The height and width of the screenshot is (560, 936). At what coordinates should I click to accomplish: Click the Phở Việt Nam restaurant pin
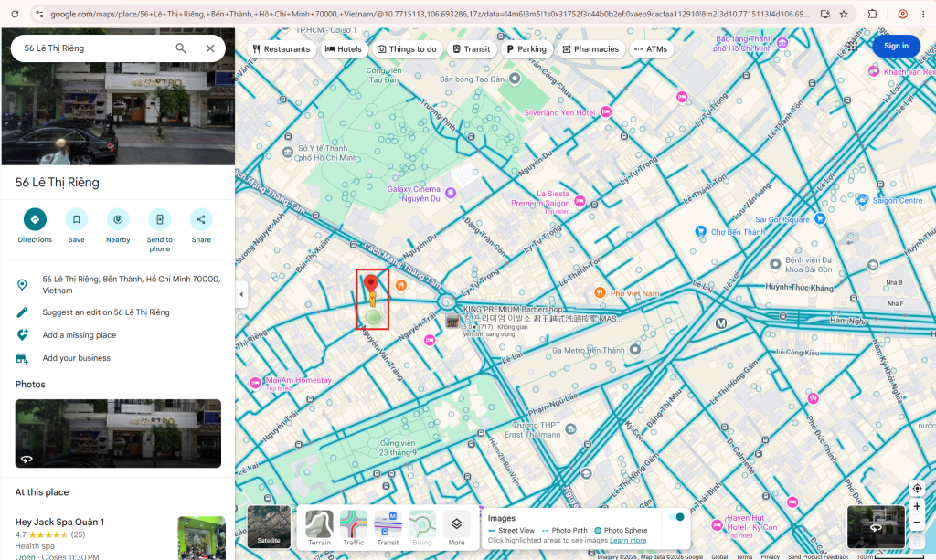(x=600, y=292)
